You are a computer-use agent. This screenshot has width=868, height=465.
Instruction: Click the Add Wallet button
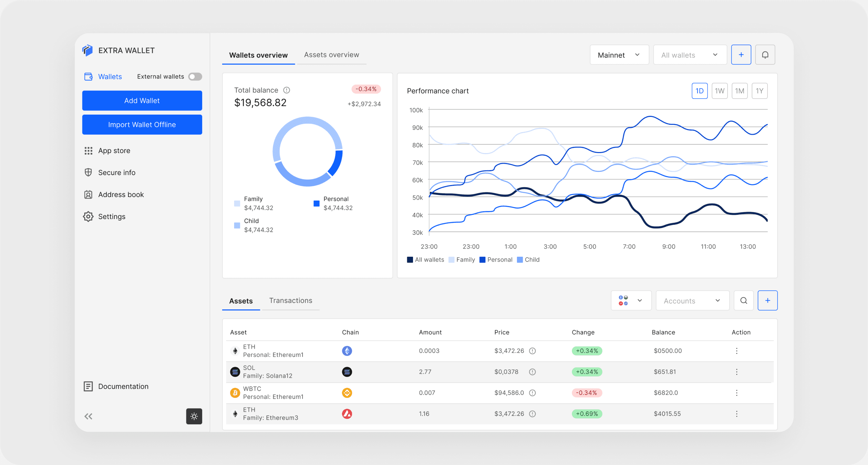coord(142,100)
